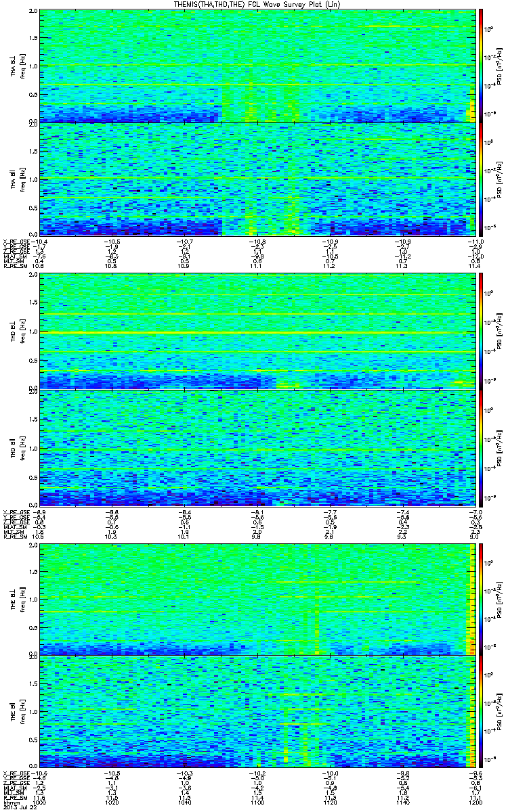This screenshot has width=508, height=812.
Task: Click the 'PSD [nT²/Hz]' label beside THE B⊥ color bar
Action: click(x=498, y=598)
